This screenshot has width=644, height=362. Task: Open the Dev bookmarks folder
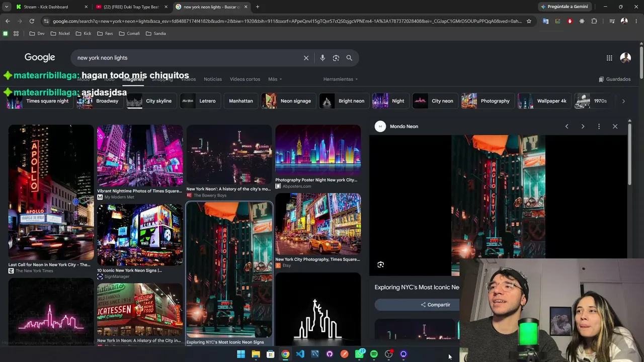[37, 34]
